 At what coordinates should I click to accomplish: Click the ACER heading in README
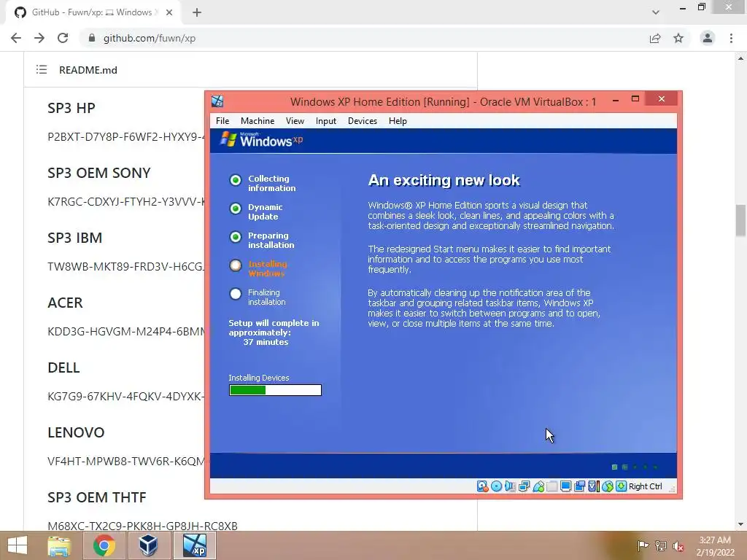[65, 303]
